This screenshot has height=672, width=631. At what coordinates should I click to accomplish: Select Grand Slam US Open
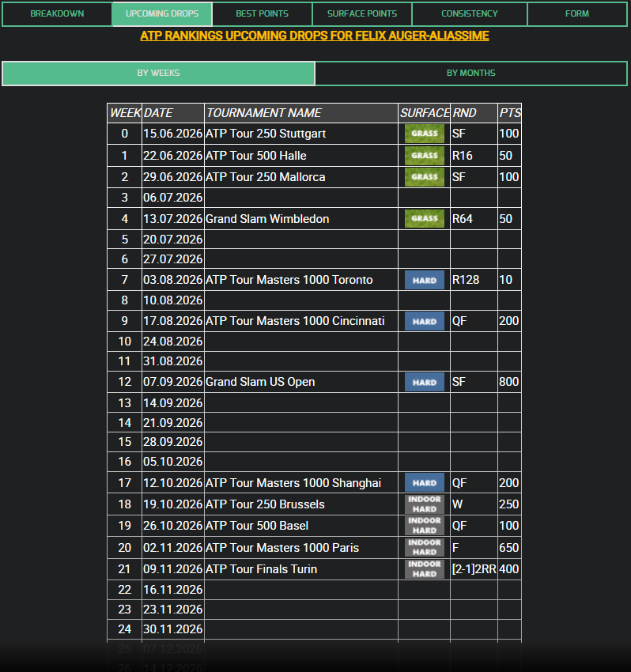[260, 382]
